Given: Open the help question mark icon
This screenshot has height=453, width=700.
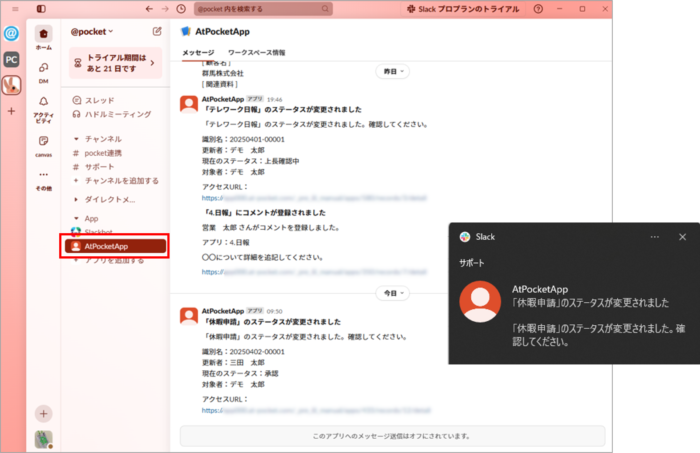Looking at the screenshot, I should pos(538,9).
